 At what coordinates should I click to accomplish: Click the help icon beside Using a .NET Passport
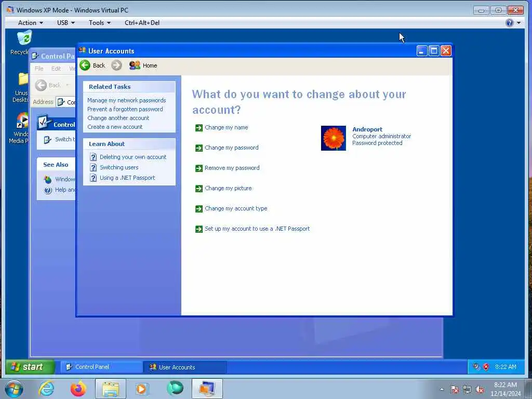point(94,178)
